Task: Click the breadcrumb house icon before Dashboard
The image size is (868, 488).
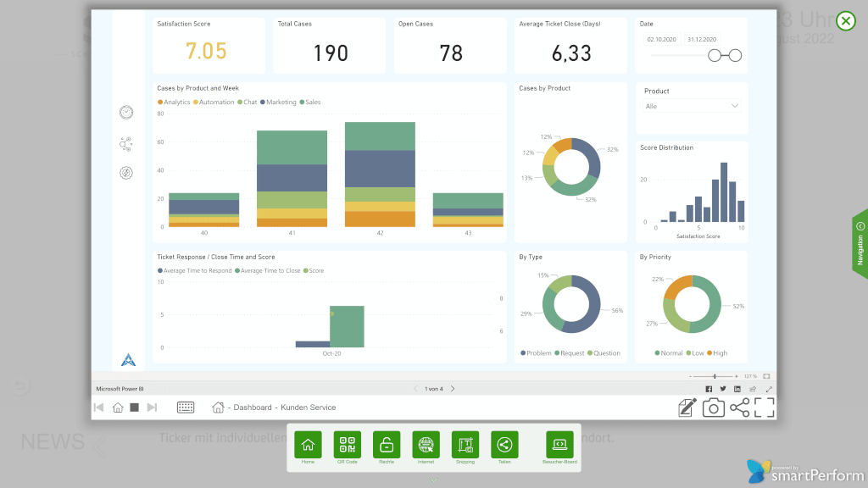Action: [218, 408]
